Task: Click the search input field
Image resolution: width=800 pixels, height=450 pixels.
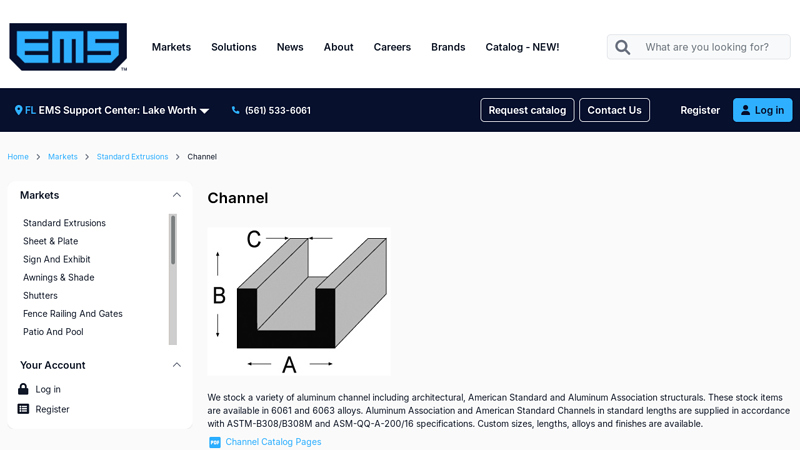Action: 712,47
